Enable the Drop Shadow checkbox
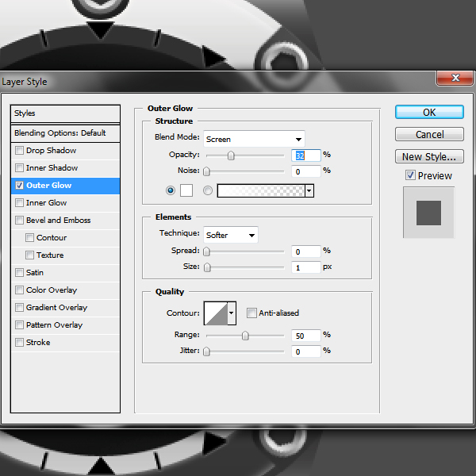The width and height of the screenshot is (476, 476). [19, 150]
